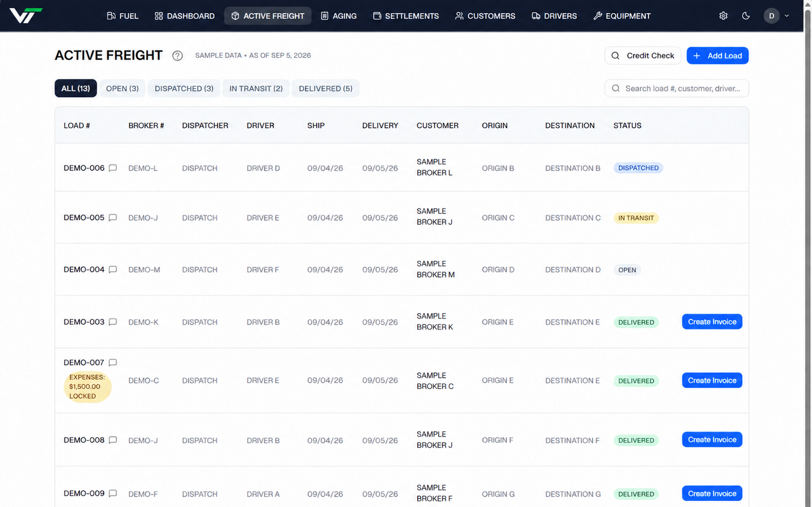812x507 pixels.
Task: Open comment icon for DEMO-005
Action: point(113,217)
